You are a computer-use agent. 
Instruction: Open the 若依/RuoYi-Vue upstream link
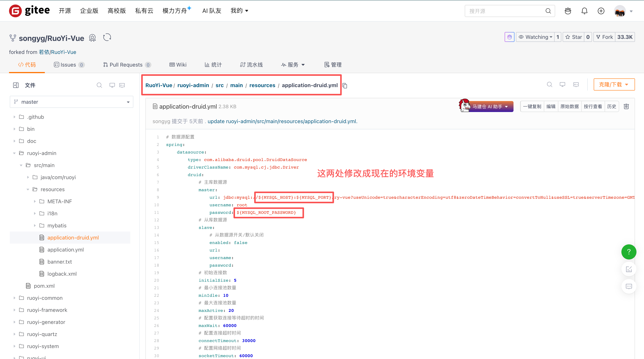(x=57, y=52)
